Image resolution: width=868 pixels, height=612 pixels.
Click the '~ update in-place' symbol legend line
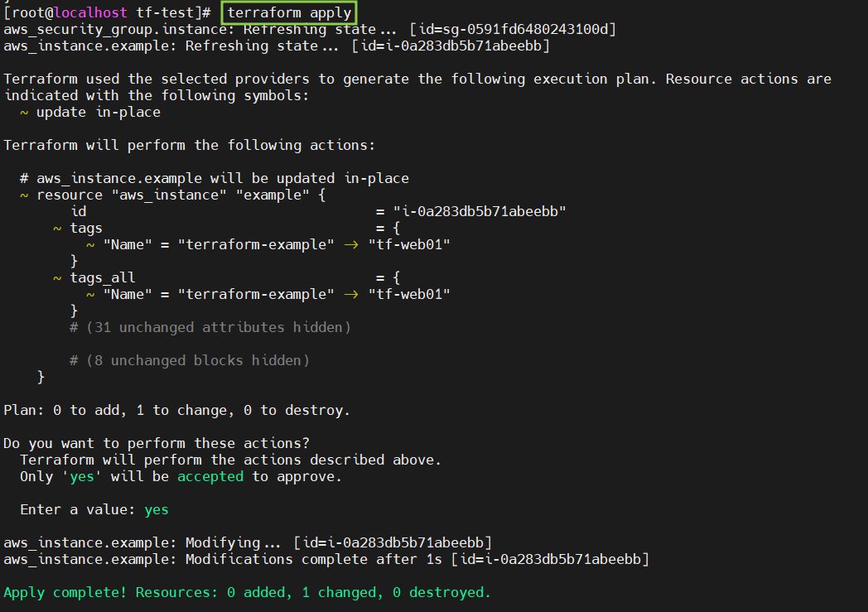click(90, 113)
